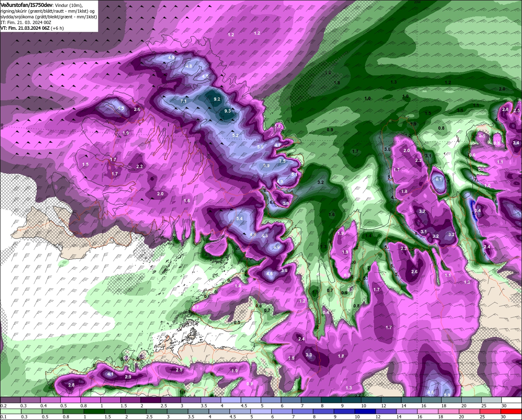Click the 7.5 precipitation value on the map
Screen dimensions: 522x420
pyautogui.click(x=282, y=161)
